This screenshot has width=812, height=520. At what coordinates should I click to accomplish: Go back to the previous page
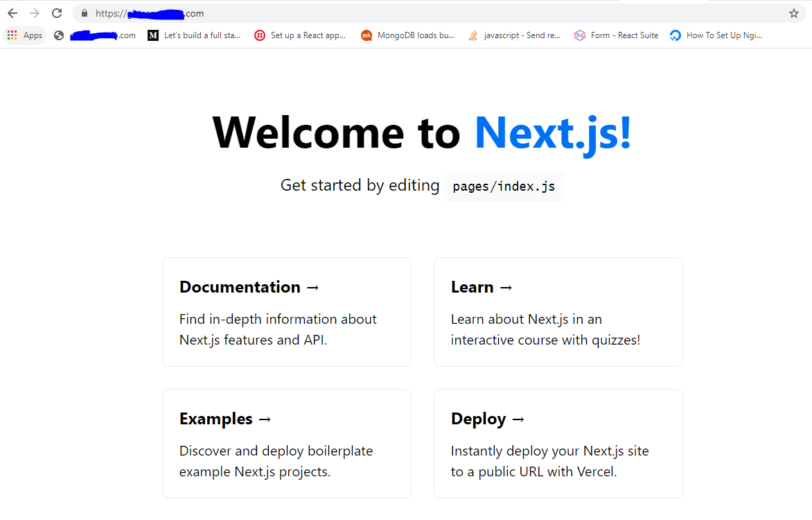click(12, 13)
